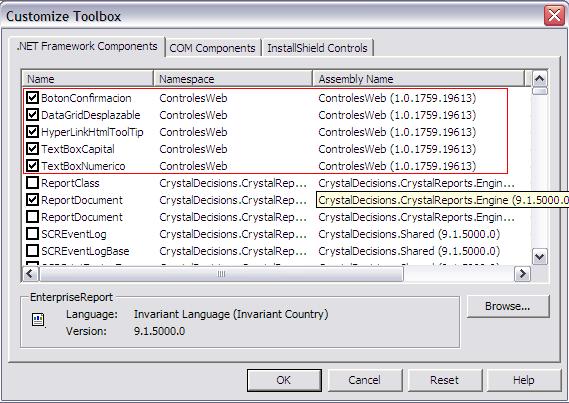Uncheck the DataGridDesplazable component
The image size is (569, 403).
tap(32, 115)
